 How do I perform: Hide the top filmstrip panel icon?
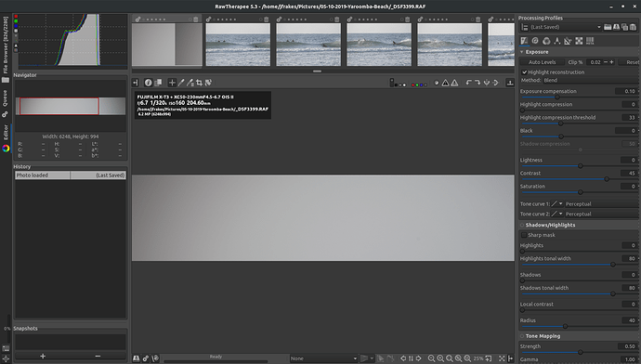(x=510, y=83)
